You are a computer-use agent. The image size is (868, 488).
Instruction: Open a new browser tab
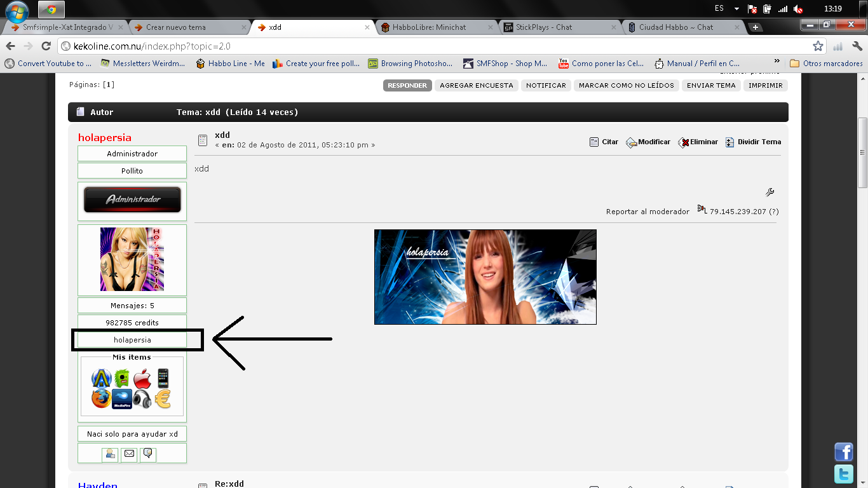tap(755, 27)
